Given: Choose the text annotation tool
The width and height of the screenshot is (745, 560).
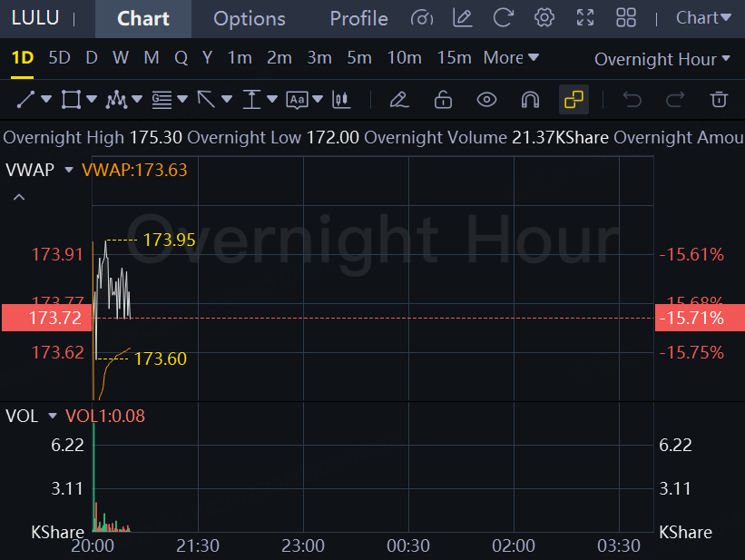Looking at the screenshot, I should click(x=298, y=100).
